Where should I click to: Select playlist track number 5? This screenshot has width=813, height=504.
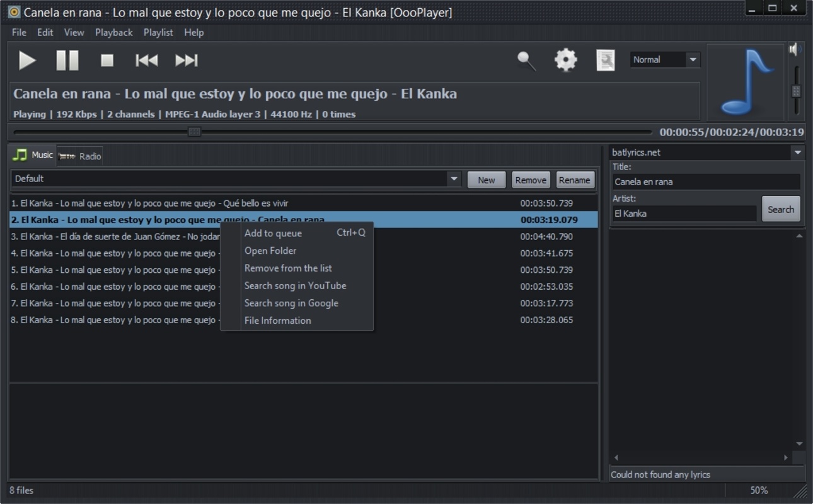[x=304, y=270]
